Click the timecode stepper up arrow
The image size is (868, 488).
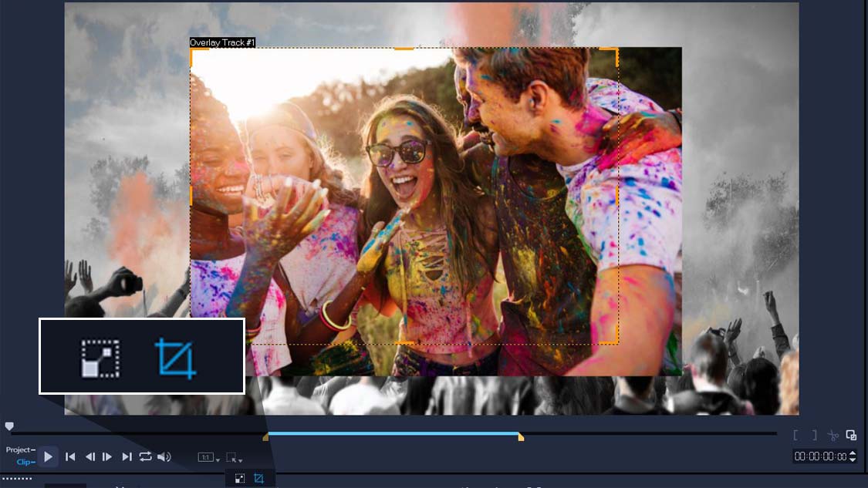click(x=853, y=453)
